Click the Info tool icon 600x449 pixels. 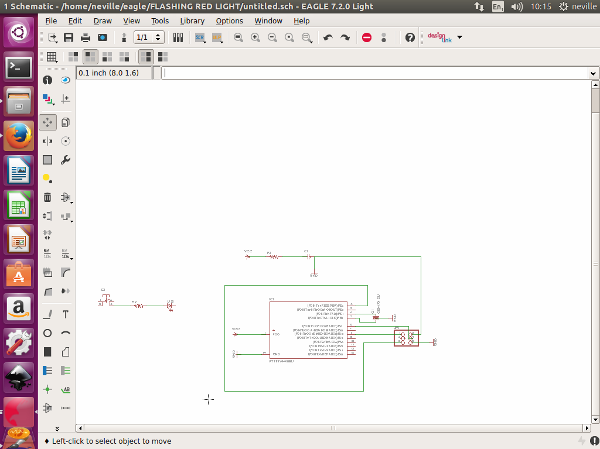47,80
